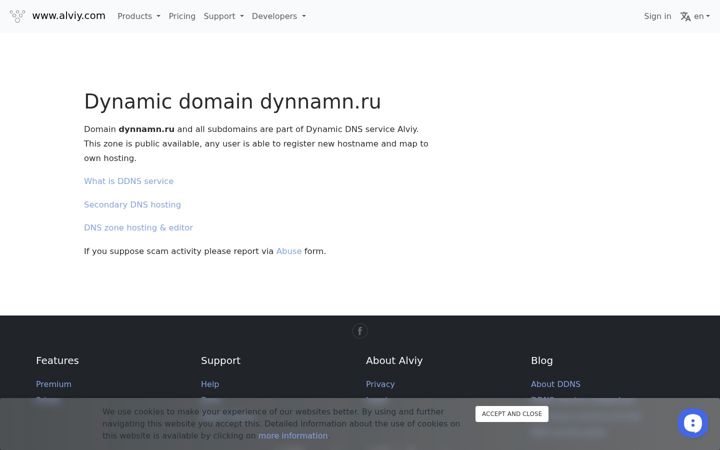The image size is (720, 450).
Task: Expand the Products dropdown menu
Action: [x=139, y=16]
